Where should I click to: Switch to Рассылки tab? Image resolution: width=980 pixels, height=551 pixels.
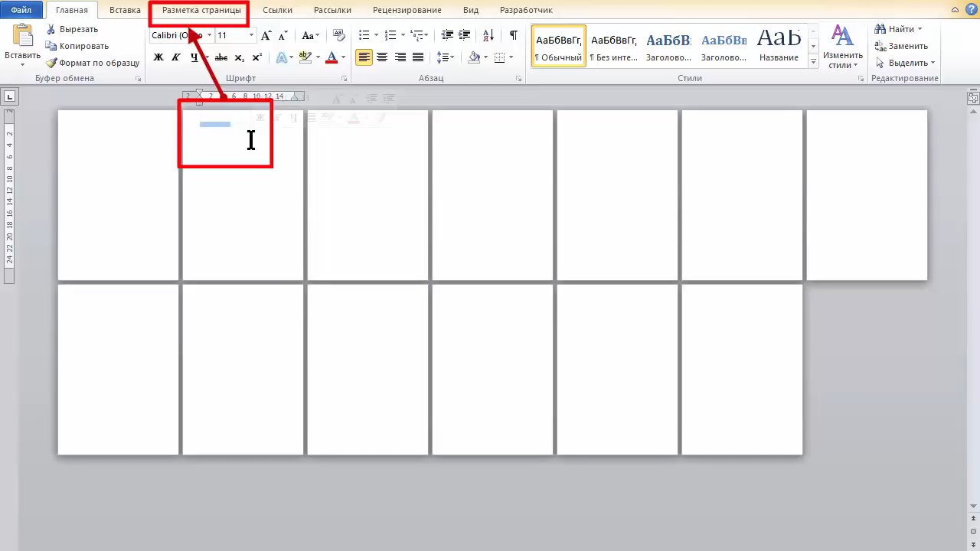[x=332, y=10]
